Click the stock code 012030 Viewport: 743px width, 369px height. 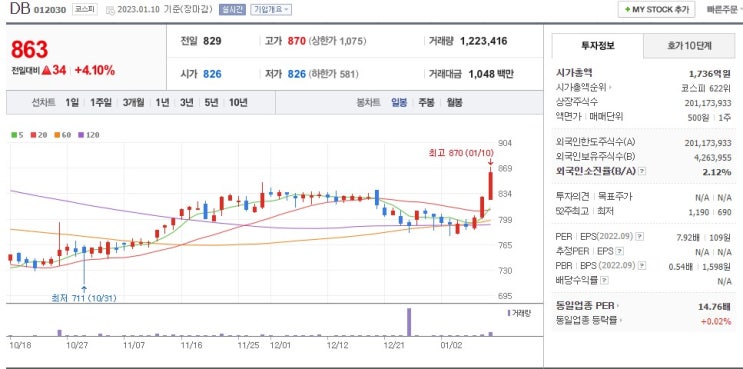(50, 10)
